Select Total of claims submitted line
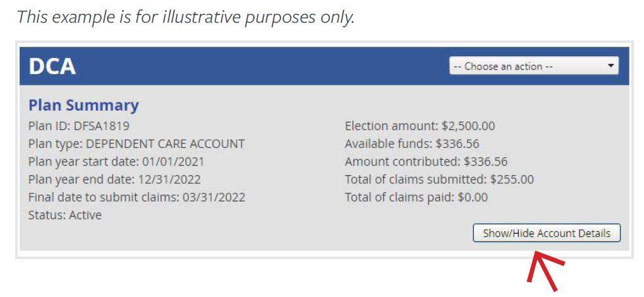This screenshot has width=644, height=297. coord(439,179)
